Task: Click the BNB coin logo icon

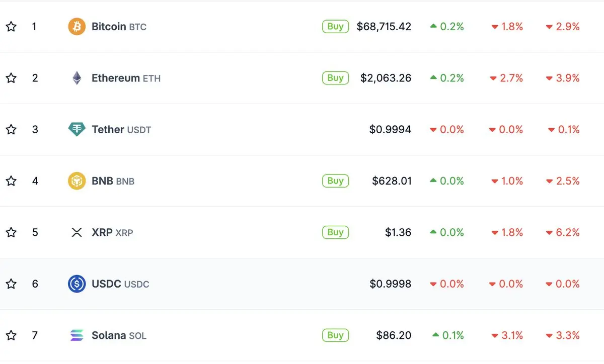Action: coord(77,181)
